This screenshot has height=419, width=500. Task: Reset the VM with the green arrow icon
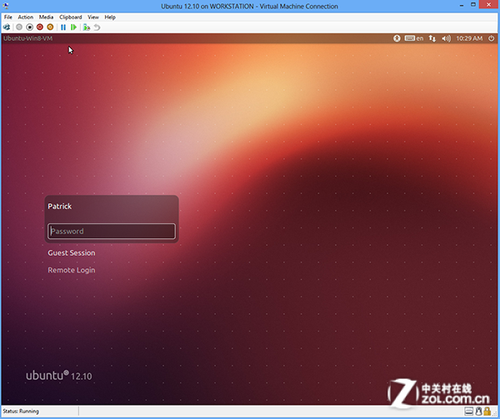[x=74, y=27]
